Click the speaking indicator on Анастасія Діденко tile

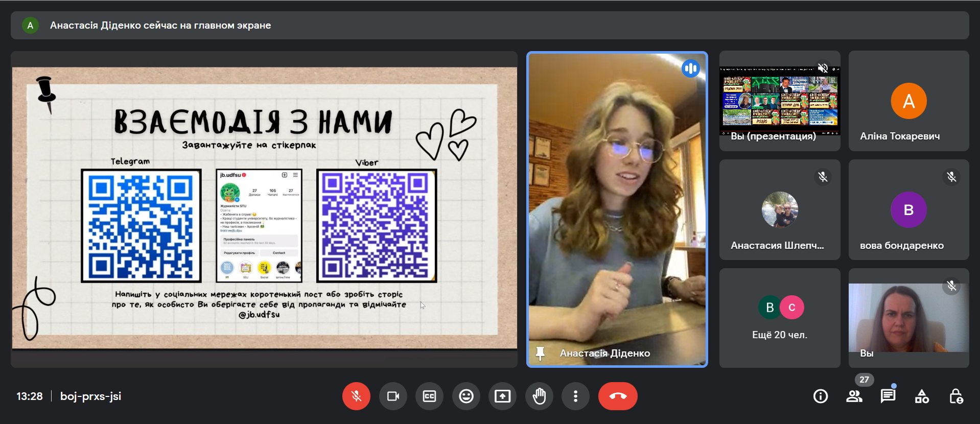[691, 68]
